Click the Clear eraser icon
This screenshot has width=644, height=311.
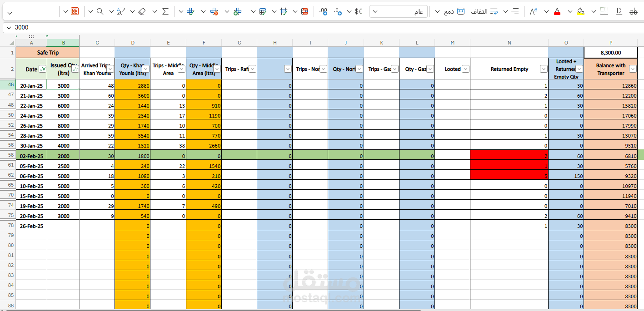tap(142, 11)
